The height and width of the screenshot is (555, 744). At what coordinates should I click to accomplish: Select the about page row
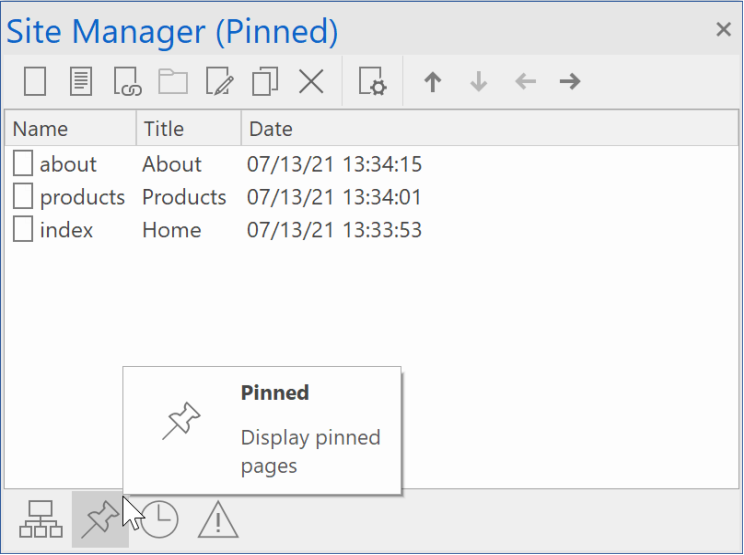tap(371, 164)
